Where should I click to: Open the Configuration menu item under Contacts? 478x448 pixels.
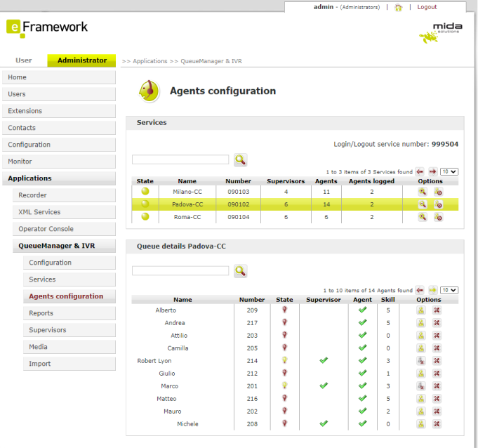coord(59,145)
